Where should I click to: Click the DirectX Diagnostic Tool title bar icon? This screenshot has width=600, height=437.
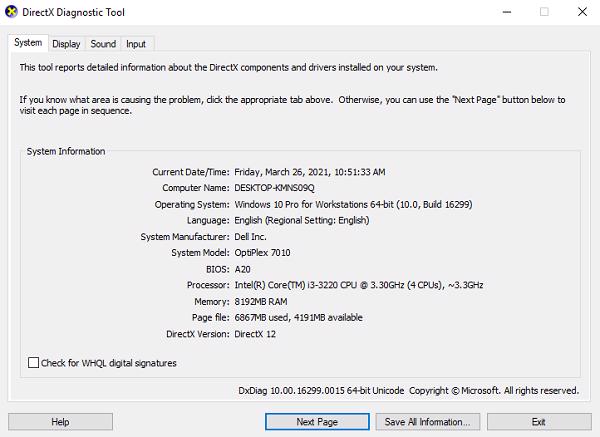(12, 12)
